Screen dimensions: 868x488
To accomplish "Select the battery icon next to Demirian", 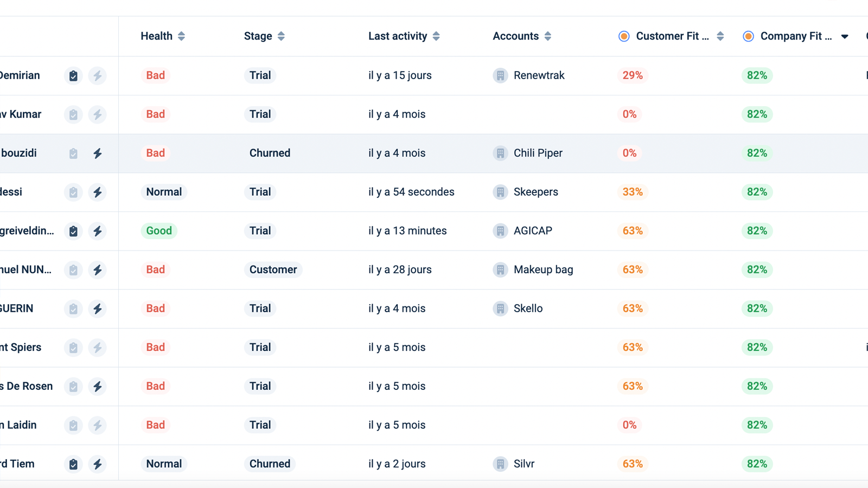I will (73, 76).
